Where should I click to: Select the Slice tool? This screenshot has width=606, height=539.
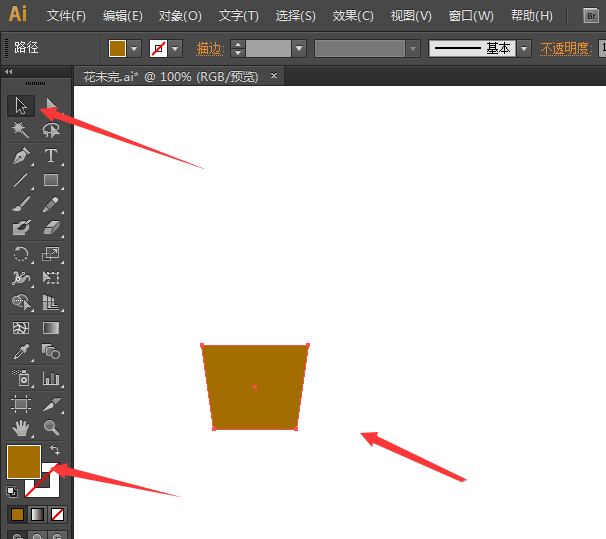coord(51,404)
